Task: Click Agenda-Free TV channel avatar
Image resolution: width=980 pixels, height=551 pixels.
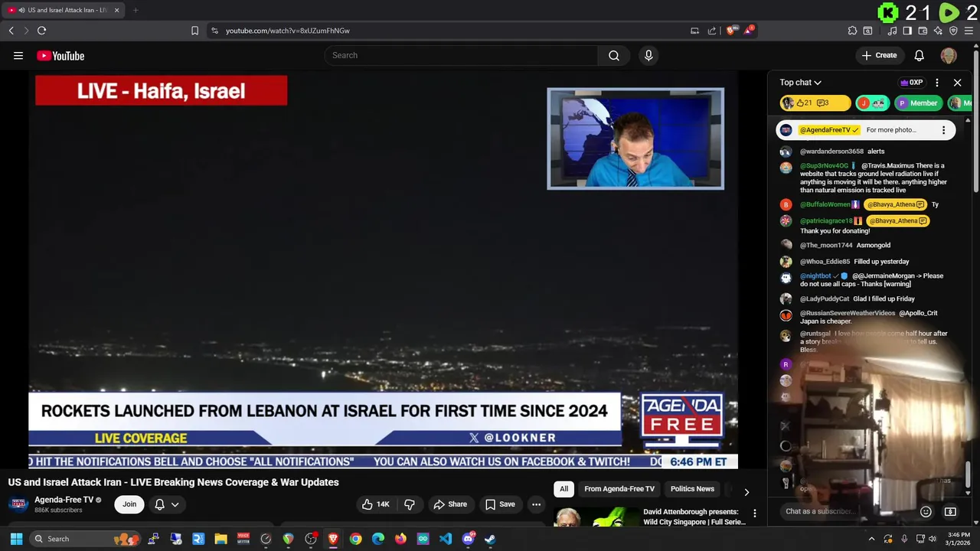Action: pyautogui.click(x=18, y=504)
